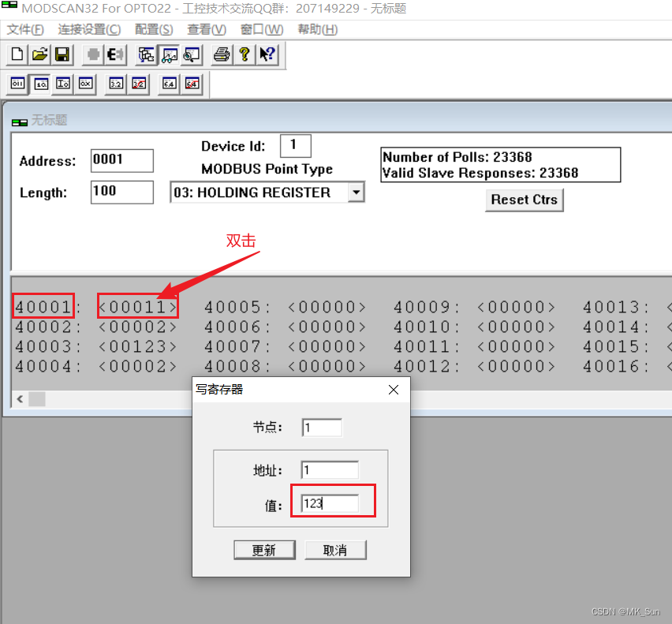Image resolution: width=672 pixels, height=624 pixels.
Task: Open the 查看(V) menu
Action: coord(207,29)
